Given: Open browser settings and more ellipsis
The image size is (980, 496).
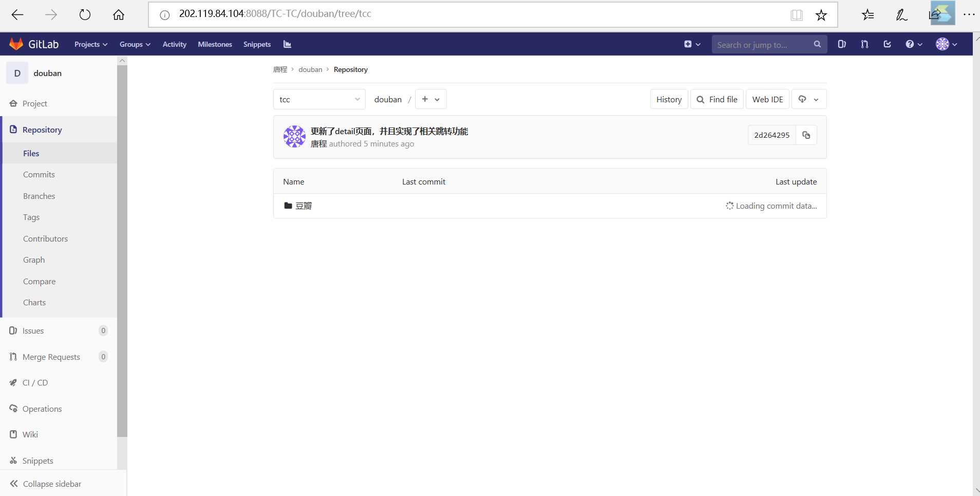Looking at the screenshot, I should (x=969, y=15).
